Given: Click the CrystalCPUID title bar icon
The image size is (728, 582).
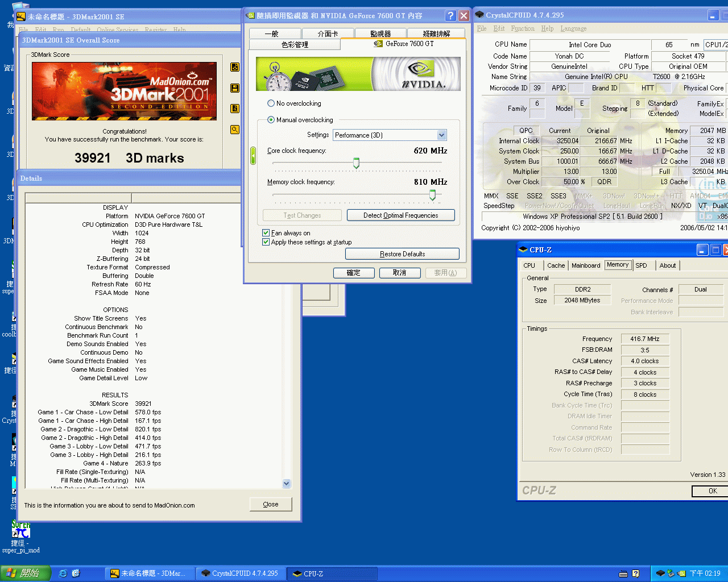Looking at the screenshot, I should (x=479, y=15).
